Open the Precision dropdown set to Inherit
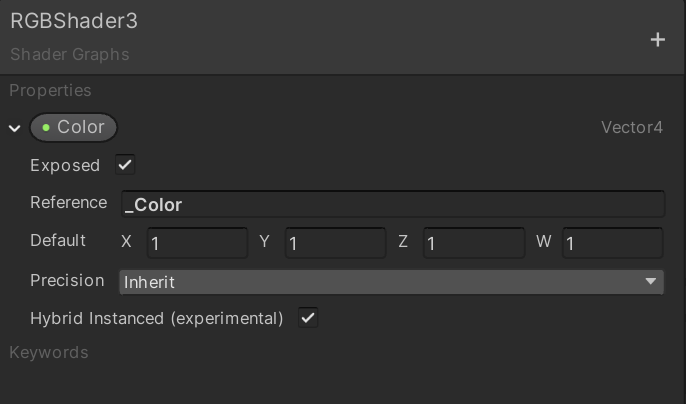The height and width of the screenshot is (404, 686). coord(391,282)
